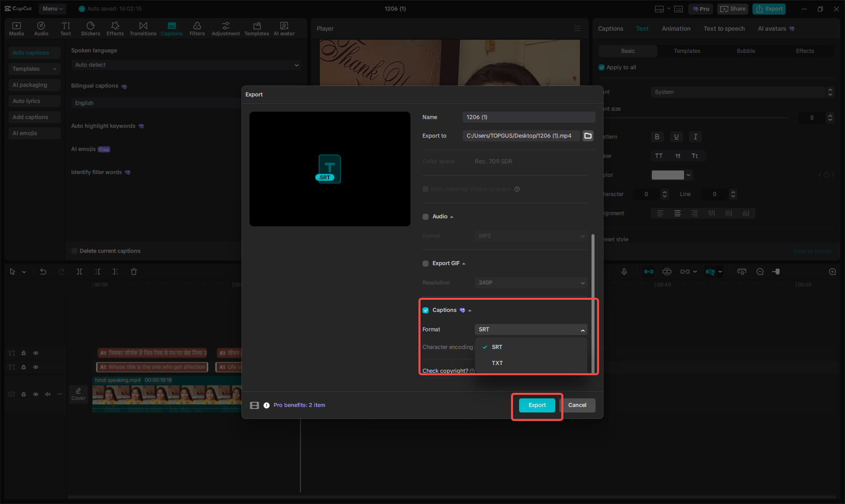Open the Menu dropdown in title bar
The width and height of the screenshot is (845, 504).
coord(52,9)
